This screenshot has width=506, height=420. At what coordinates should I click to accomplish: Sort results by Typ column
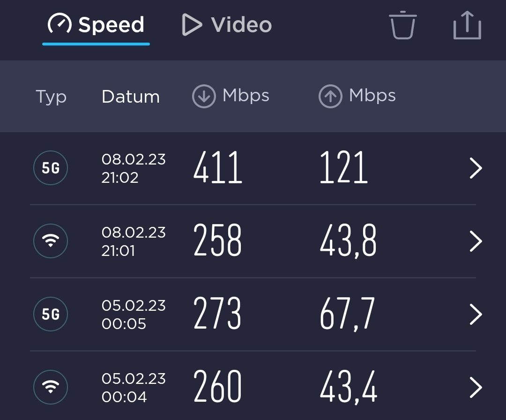point(51,97)
